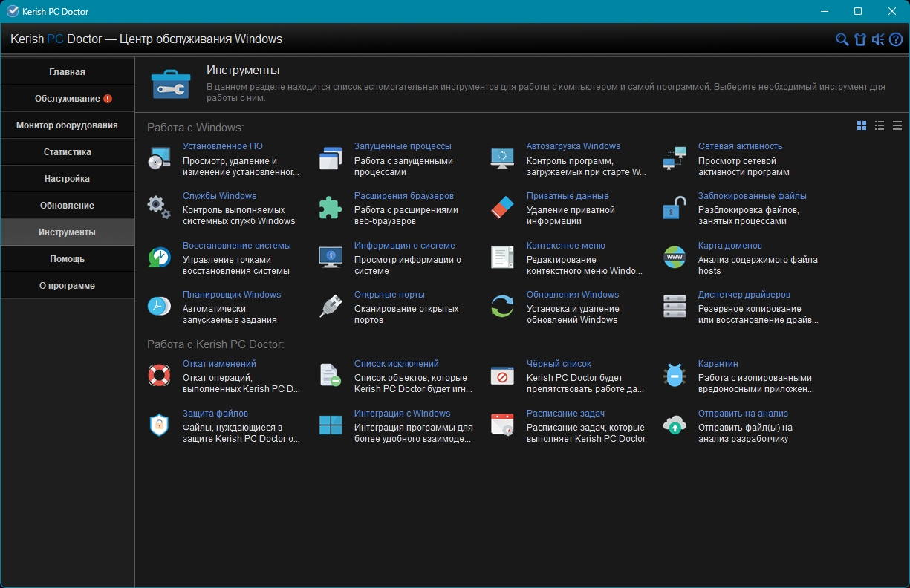Open the Карта доменов link
The width and height of the screenshot is (910, 588).
tap(730, 246)
